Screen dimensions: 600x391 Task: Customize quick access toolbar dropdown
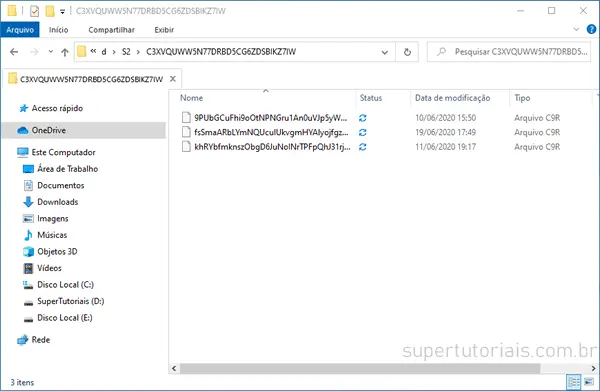62,11
